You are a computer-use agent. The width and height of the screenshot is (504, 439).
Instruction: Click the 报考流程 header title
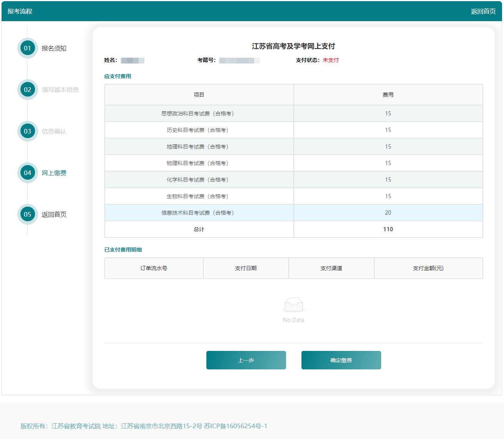coord(20,11)
